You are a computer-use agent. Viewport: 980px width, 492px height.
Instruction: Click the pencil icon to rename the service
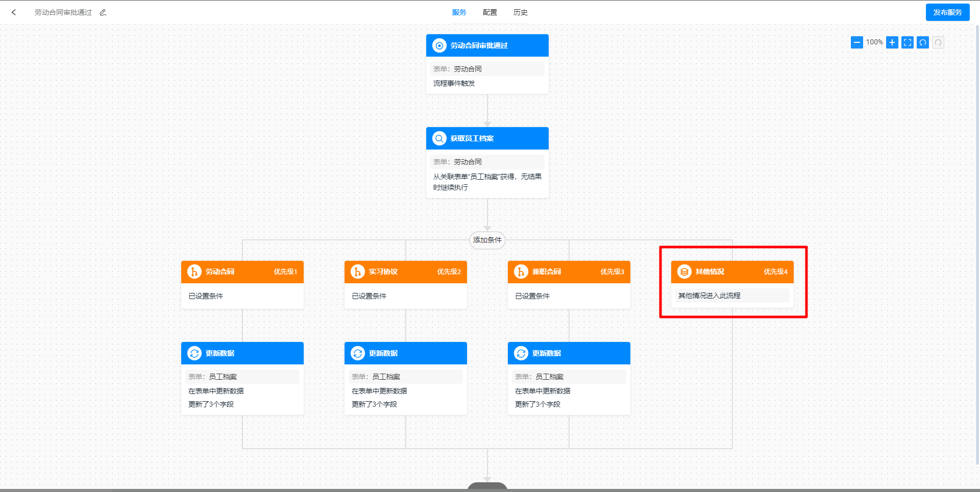point(103,12)
